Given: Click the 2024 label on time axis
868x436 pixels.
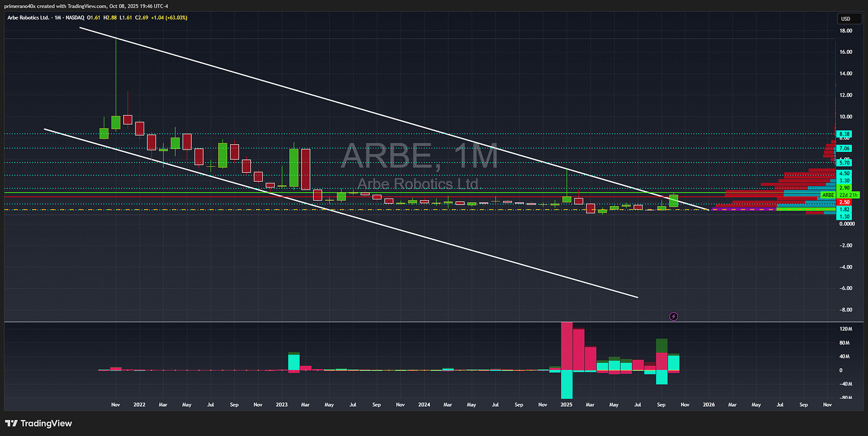Looking at the screenshot, I should (x=424, y=404).
